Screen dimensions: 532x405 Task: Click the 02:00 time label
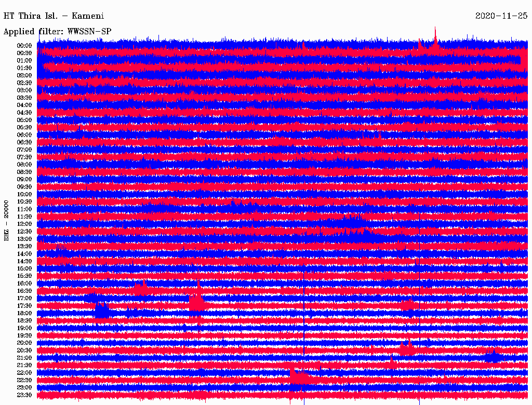24,75
